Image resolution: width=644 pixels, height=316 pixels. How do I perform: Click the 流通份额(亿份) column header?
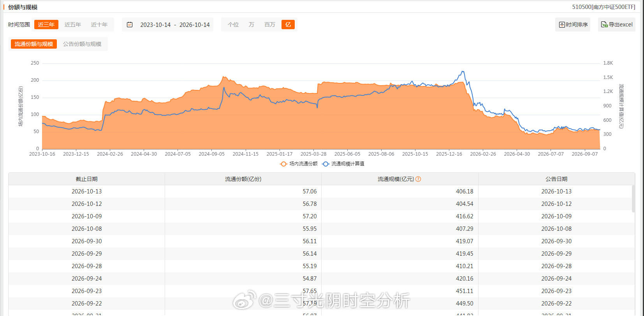pyautogui.click(x=243, y=179)
